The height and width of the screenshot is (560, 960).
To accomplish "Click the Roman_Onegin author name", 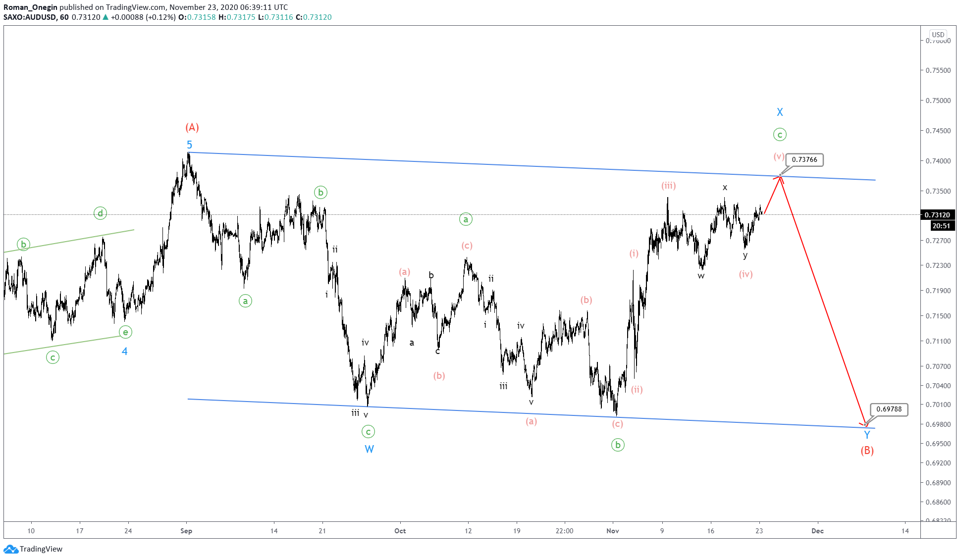I will point(30,7).
